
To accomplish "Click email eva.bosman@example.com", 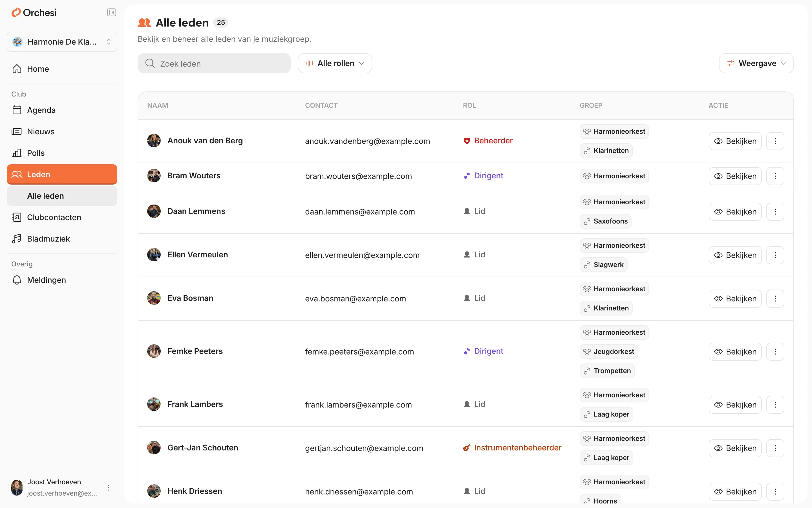I will (x=355, y=299).
